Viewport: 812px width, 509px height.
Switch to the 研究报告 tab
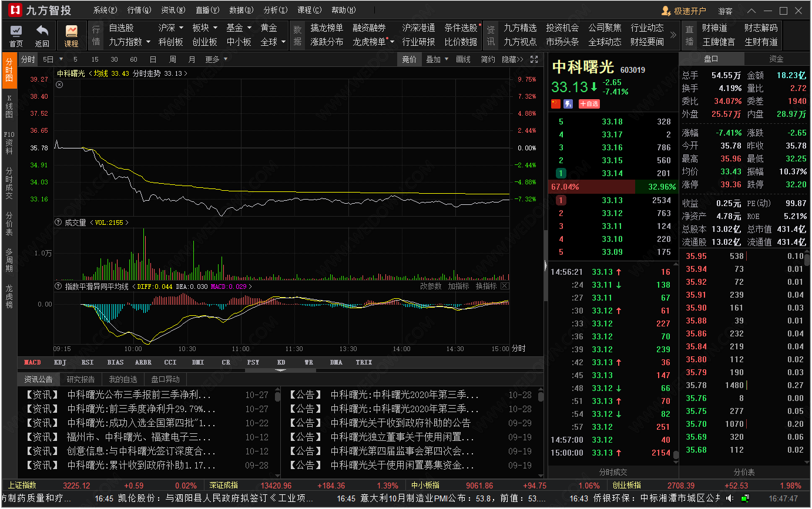tap(80, 379)
